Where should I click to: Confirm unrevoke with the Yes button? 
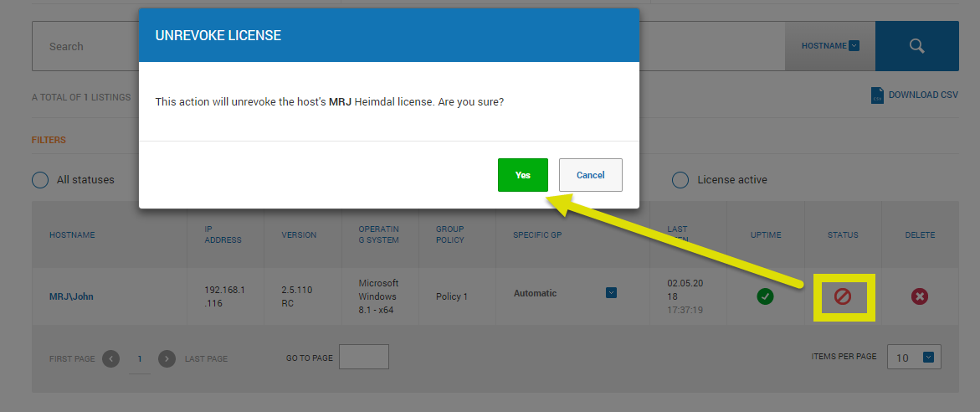(522, 175)
